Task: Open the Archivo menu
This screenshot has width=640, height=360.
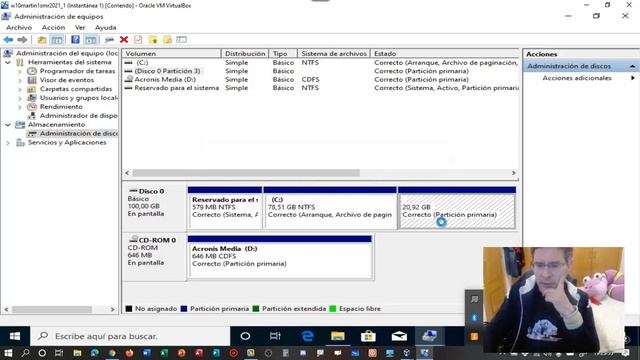Action: point(19,27)
